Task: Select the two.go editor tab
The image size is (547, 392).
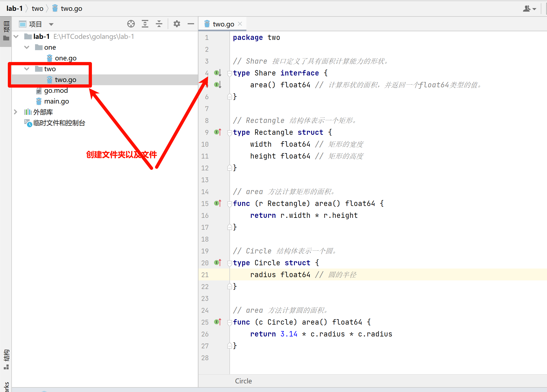Action: (223, 24)
